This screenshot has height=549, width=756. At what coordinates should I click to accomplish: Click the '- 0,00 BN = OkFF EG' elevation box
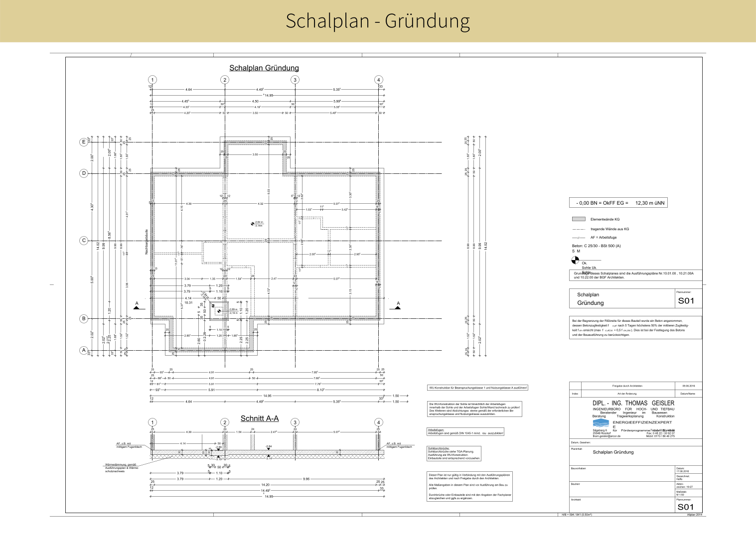click(618, 203)
